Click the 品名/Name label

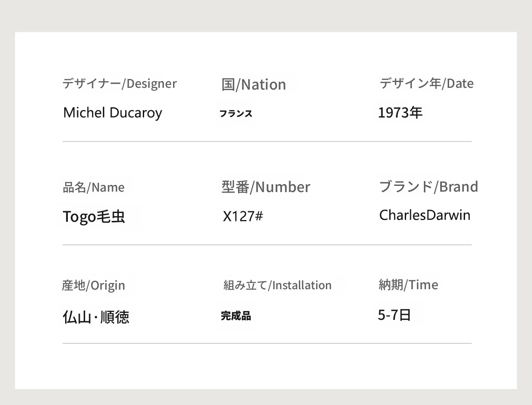pos(94,187)
